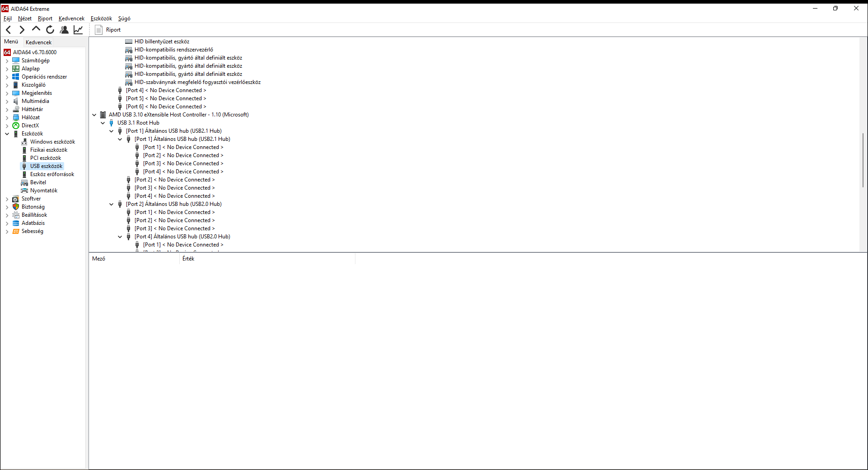Select the Beállítások settings icon
The height and width of the screenshot is (470, 868).
[x=16, y=215]
